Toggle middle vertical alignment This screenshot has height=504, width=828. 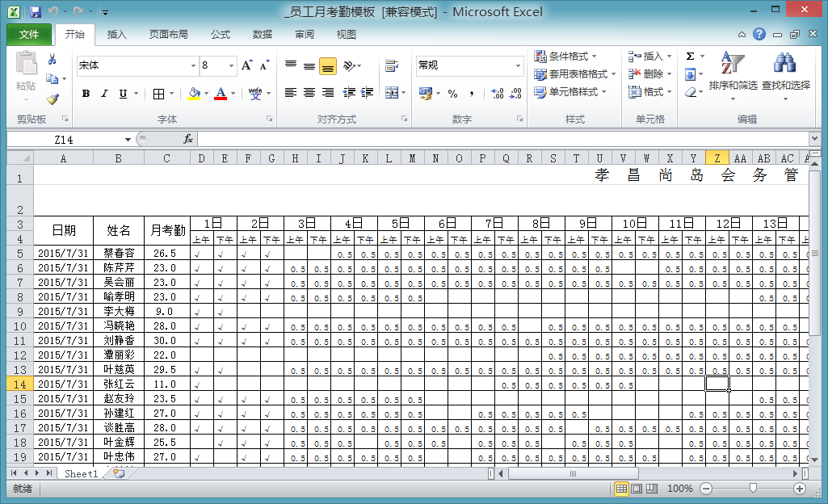(309, 65)
